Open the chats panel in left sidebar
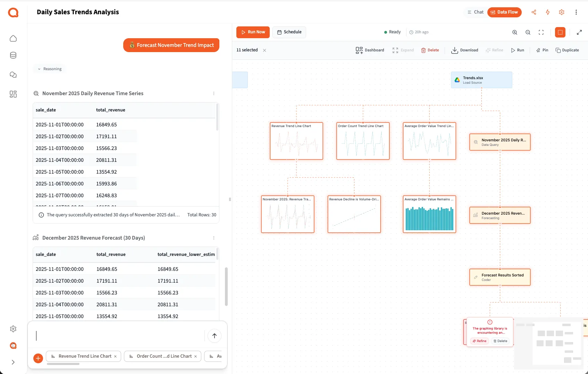Viewport: 588px width, 374px height. click(13, 75)
